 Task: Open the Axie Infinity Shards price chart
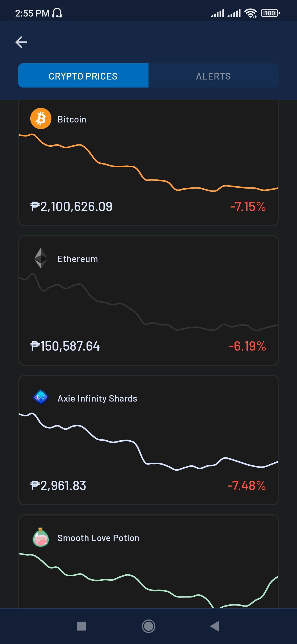pyautogui.click(x=148, y=442)
